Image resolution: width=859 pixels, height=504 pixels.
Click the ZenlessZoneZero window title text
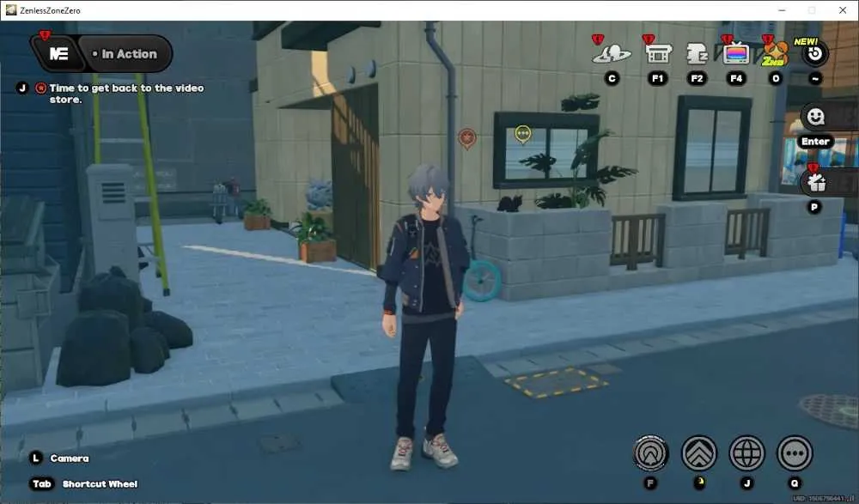point(50,10)
